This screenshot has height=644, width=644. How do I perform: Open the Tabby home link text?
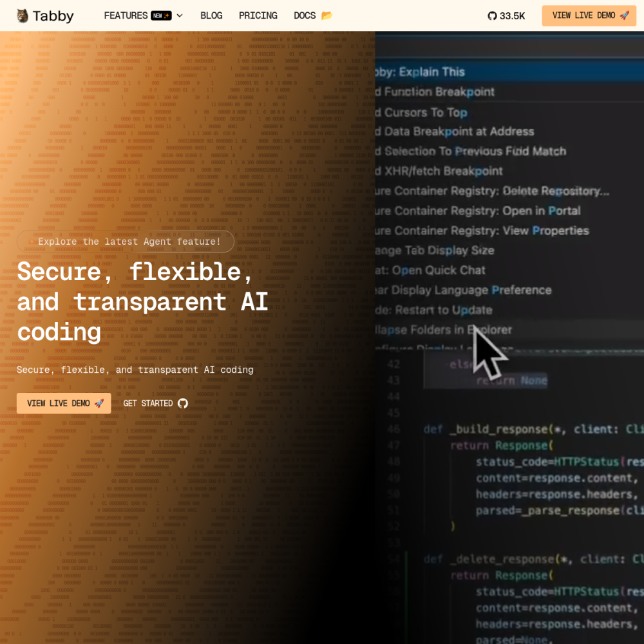(x=53, y=16)
